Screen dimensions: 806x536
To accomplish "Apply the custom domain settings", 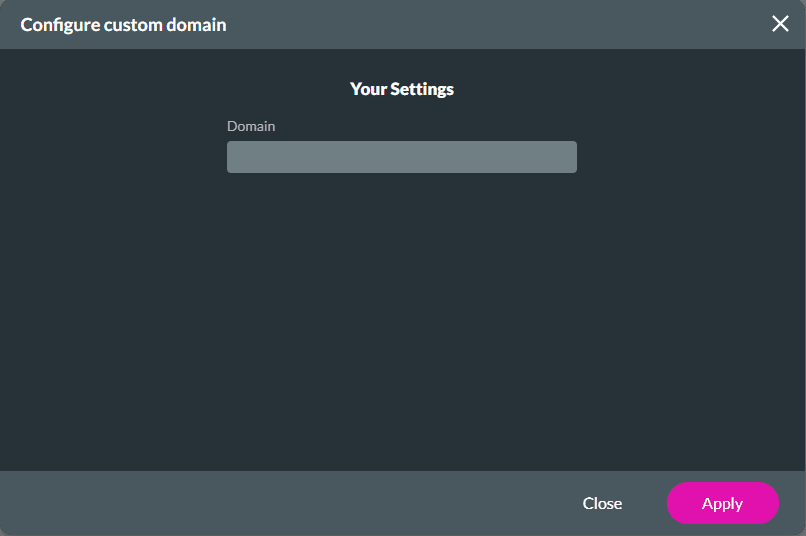I will (x=722, y=503).
